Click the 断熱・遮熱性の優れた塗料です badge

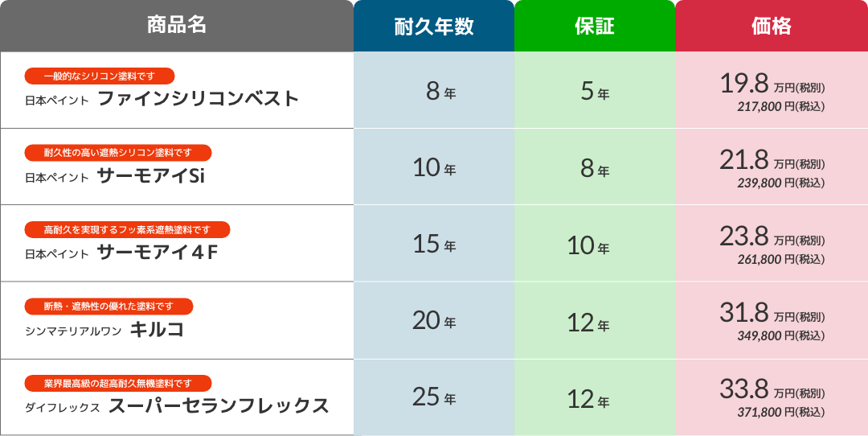click(x=108, y=306)
